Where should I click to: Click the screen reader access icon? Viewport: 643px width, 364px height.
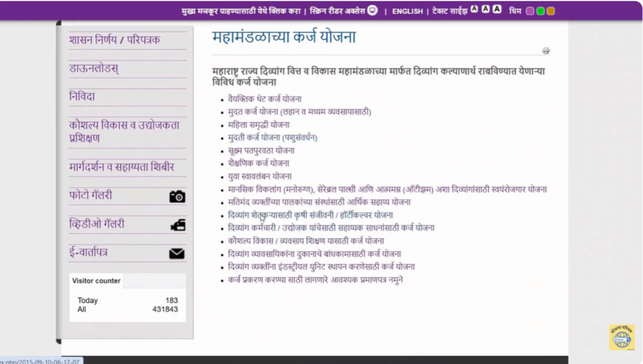(x=372, y=10)
